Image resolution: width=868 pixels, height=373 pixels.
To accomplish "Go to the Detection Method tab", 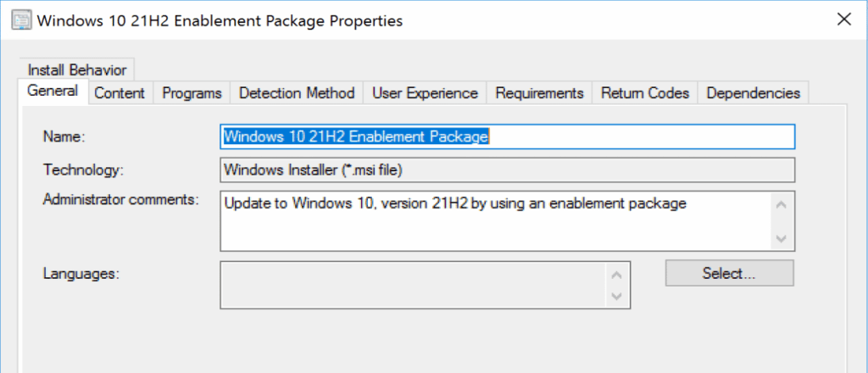I will [x=297, y=93].
